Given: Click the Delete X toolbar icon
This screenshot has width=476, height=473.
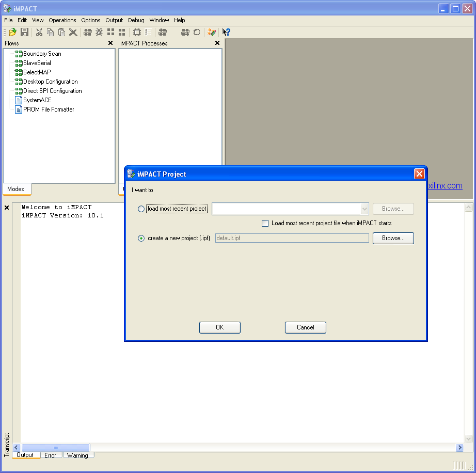Looking at the screenshot, I should 73,32.
